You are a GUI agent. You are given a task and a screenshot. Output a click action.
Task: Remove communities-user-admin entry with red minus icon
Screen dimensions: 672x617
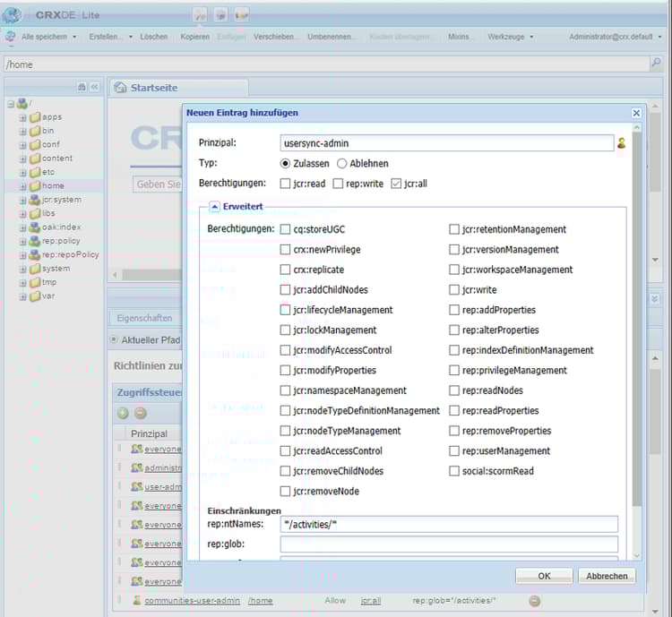click(x=534, y=601)
